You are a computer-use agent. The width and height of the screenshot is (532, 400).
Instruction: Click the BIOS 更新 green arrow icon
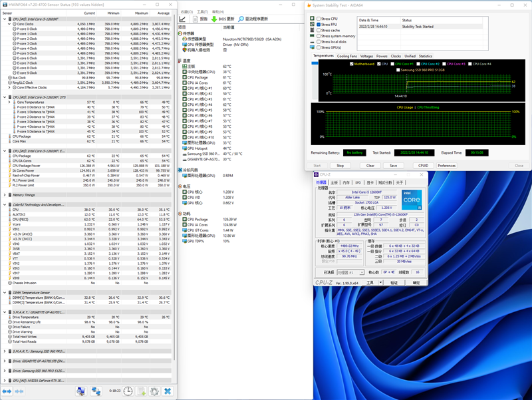214,19
